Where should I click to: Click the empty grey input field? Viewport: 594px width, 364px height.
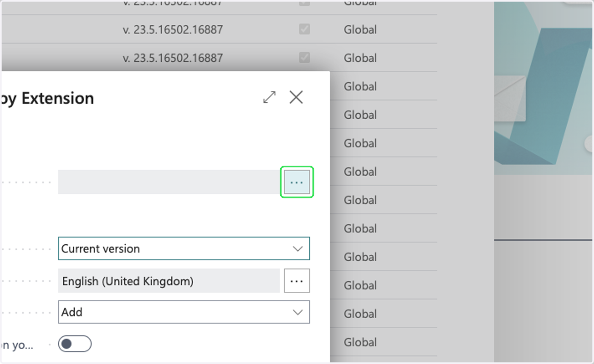click(169, 182)
